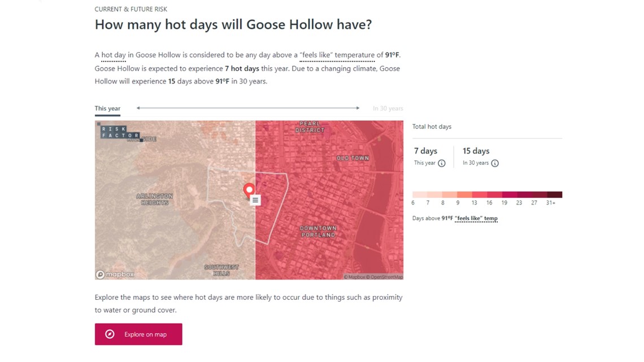Open the "hot day" definition link
Viewport: 644px width, 362px height.
coord(114,55)
